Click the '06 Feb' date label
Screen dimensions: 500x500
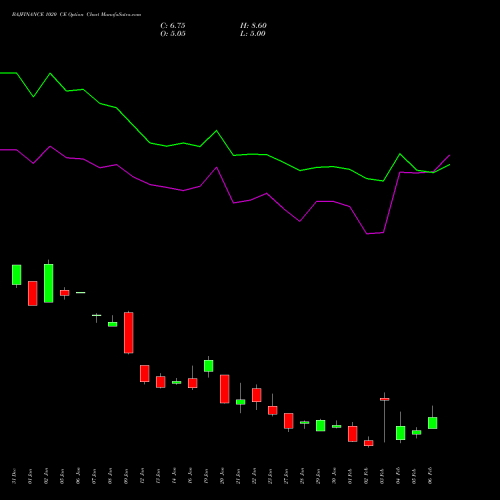[x=430, y=475]
